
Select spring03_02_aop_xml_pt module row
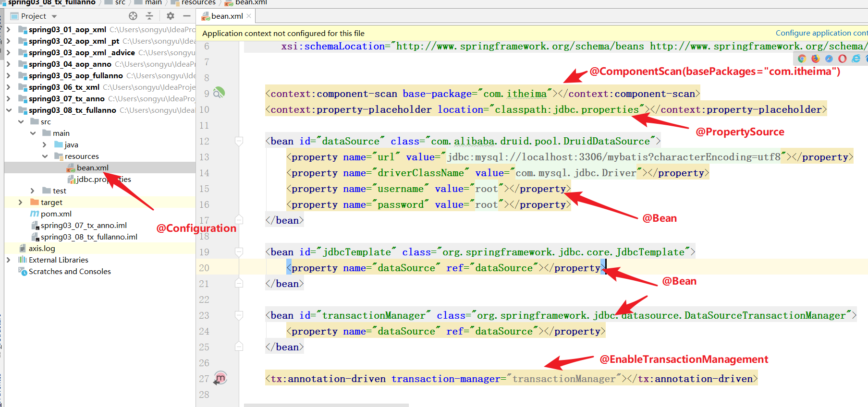(x=100, y=41)
